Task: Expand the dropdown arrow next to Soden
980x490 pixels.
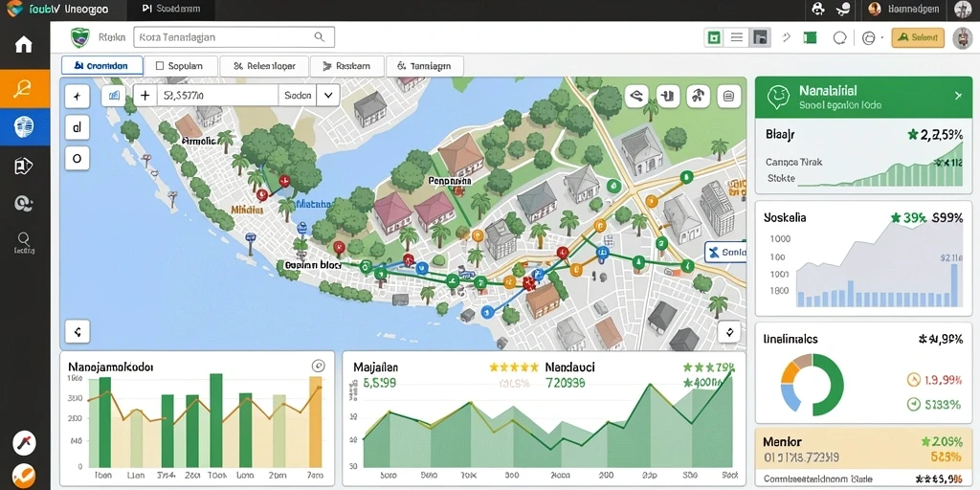Action: pos(328,96)
